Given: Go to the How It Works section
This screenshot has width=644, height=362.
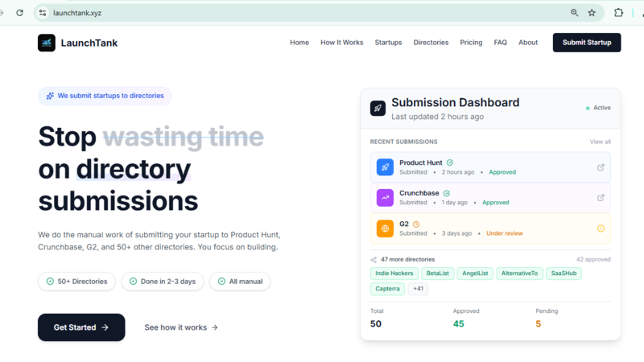Looking at the screenshot, I should (x=341, y=43).
